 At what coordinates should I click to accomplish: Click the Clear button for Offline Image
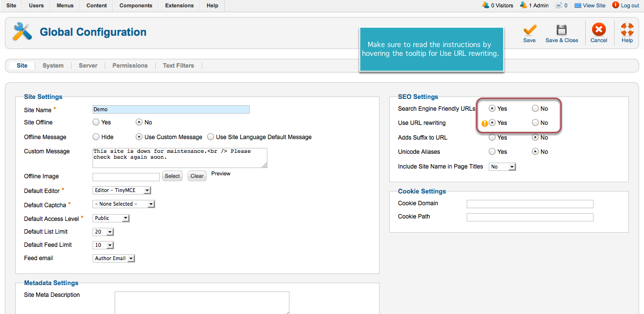coord(197,176)
